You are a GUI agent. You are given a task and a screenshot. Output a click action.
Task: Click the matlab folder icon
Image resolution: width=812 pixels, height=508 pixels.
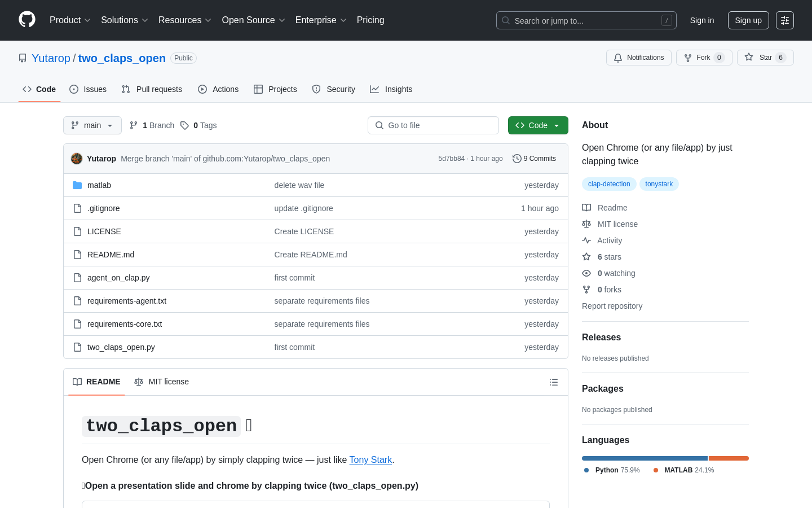(x=77, y=185)
